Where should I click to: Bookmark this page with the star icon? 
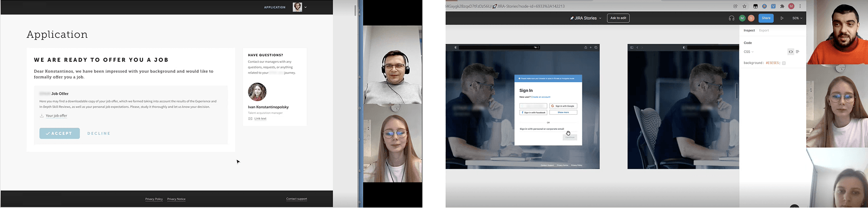pos(744,6)
